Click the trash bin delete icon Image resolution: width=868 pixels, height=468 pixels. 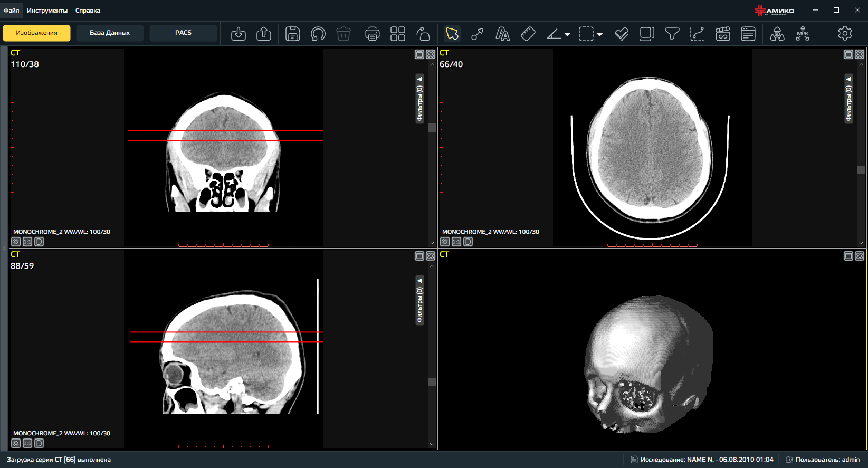click(344, 34)
